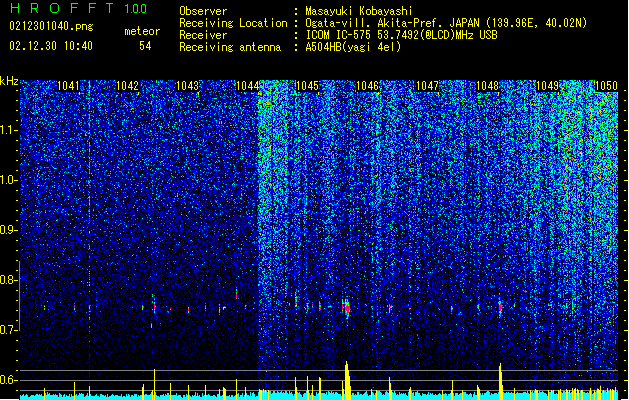Viewport: 629px width, 400px height.
Task: Click the 1.0 kHz axis label
Action: [9, 180]
